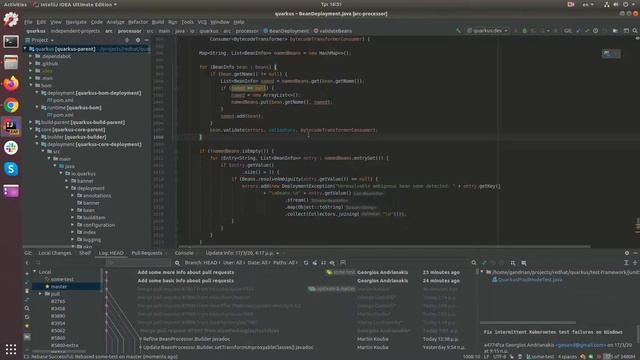Click the LF line separator in status bar

click(487, 357)
